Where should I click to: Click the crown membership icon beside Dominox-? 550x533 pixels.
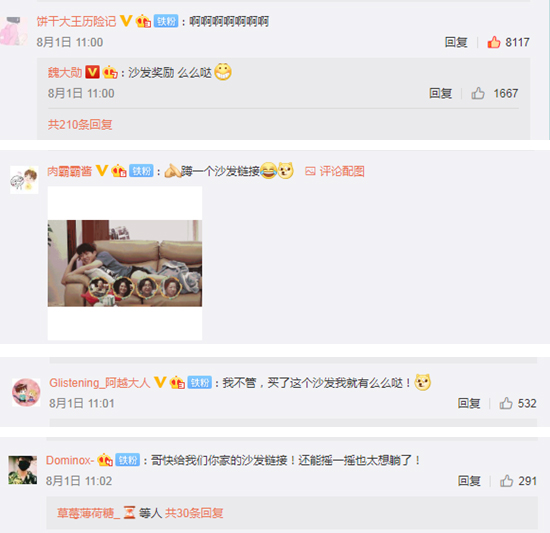tap(105, 460)
